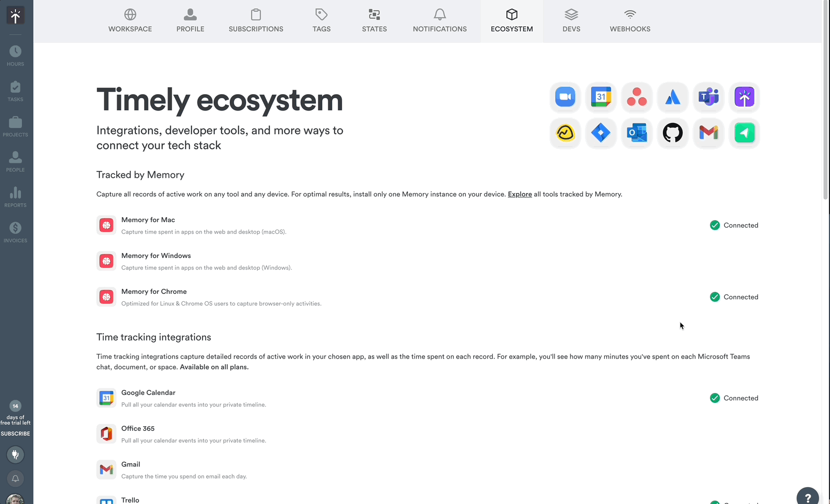This screenshot has height=504, width=830.
Task: Open the Trello integration title
Action: coord(130,500)
